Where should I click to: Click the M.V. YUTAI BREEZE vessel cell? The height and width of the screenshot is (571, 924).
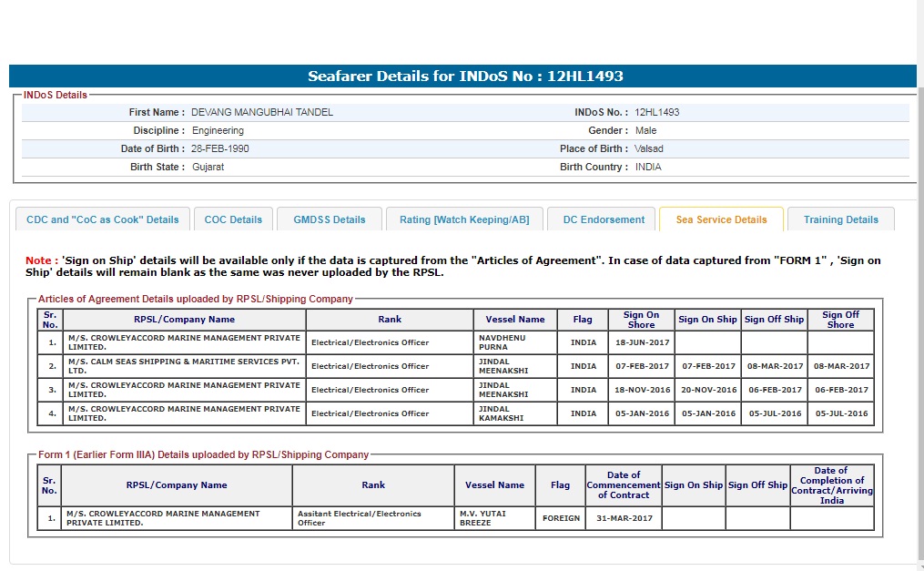pyautogui.click(x=494, y=518)
